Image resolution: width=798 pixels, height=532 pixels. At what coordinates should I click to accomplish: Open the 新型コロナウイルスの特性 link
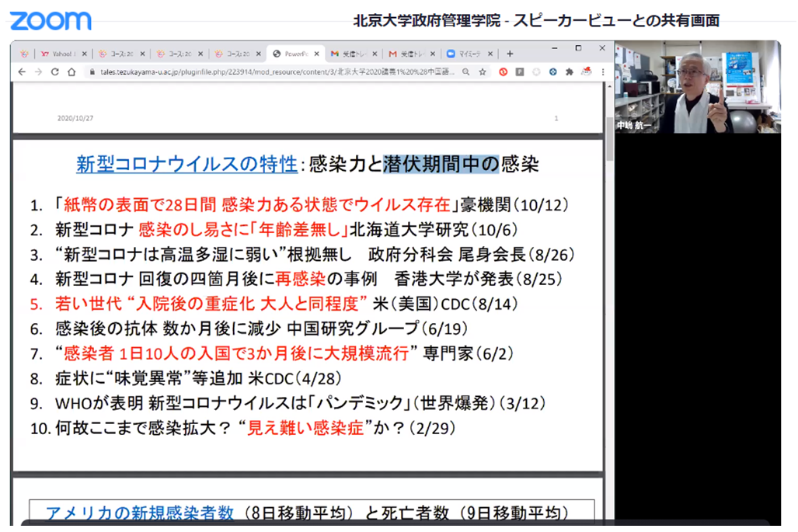186,165
